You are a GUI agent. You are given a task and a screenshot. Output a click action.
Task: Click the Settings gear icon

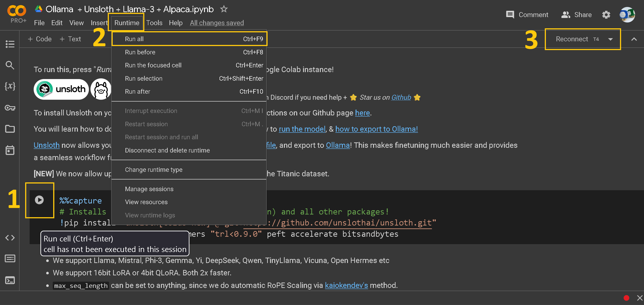coord(606,15)
